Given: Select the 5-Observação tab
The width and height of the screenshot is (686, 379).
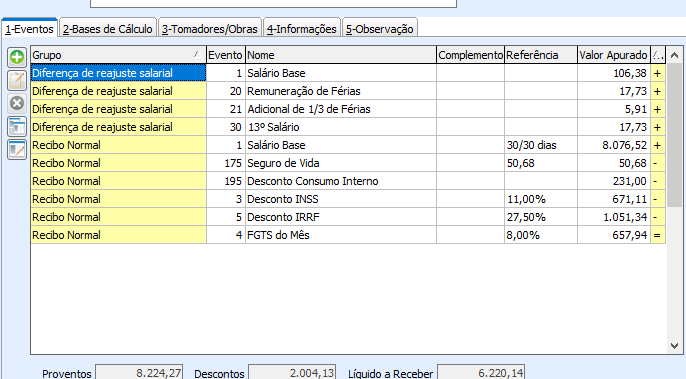Looking at the screenshot, I should tap(379, 29).
